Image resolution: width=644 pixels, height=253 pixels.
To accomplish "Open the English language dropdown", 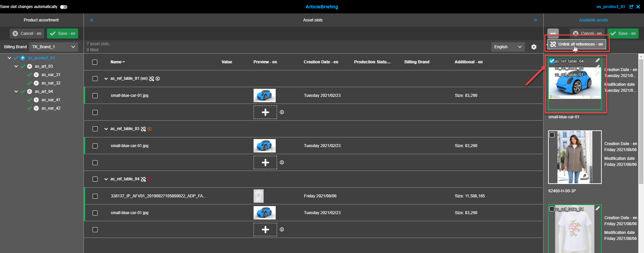I will [508, 47].
